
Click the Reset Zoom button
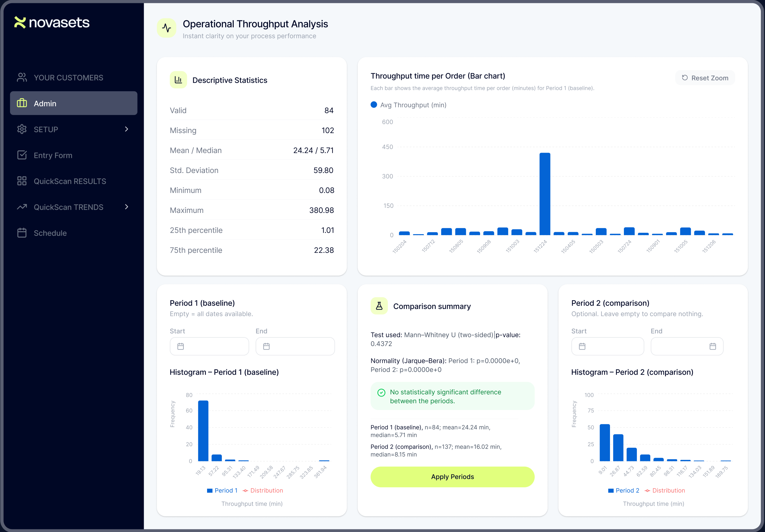click(705, 77)
